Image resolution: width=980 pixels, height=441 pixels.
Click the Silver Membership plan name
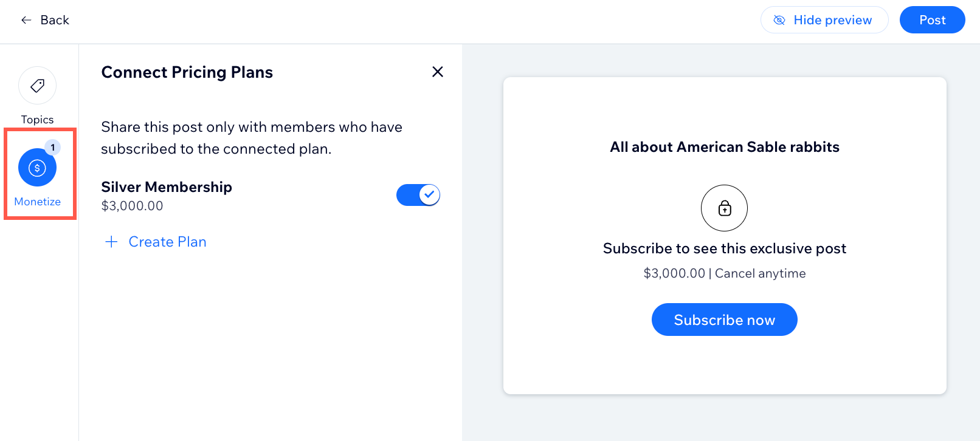click(167, 187)
